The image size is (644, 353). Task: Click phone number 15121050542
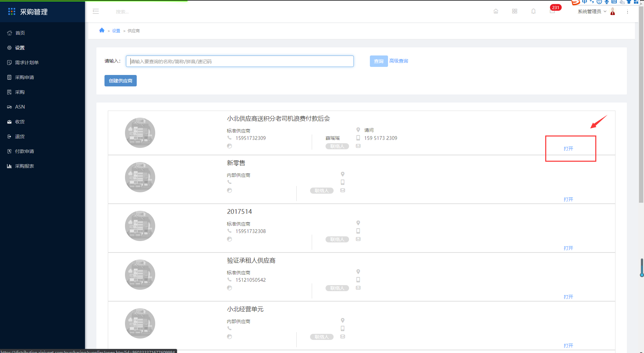point(251,280)
